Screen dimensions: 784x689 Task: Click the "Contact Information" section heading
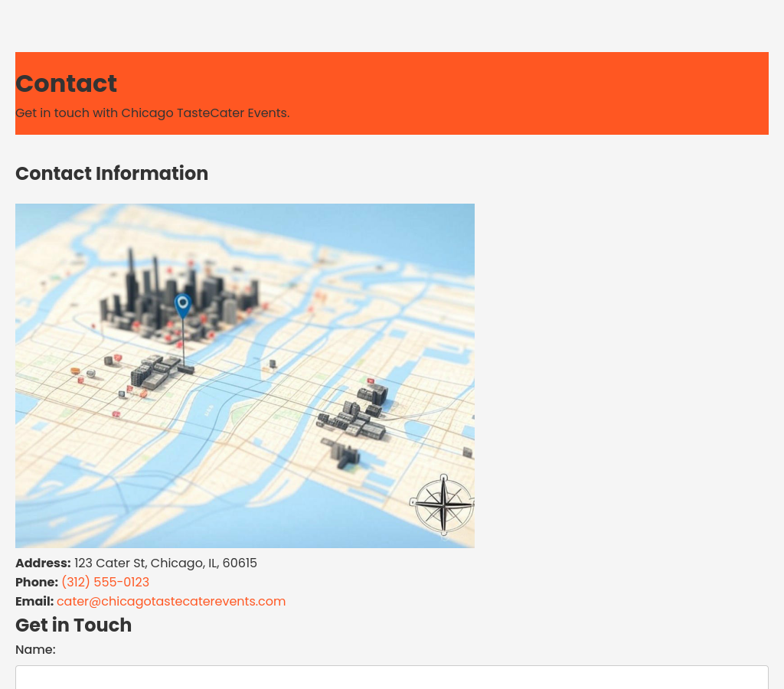[112, 174]
